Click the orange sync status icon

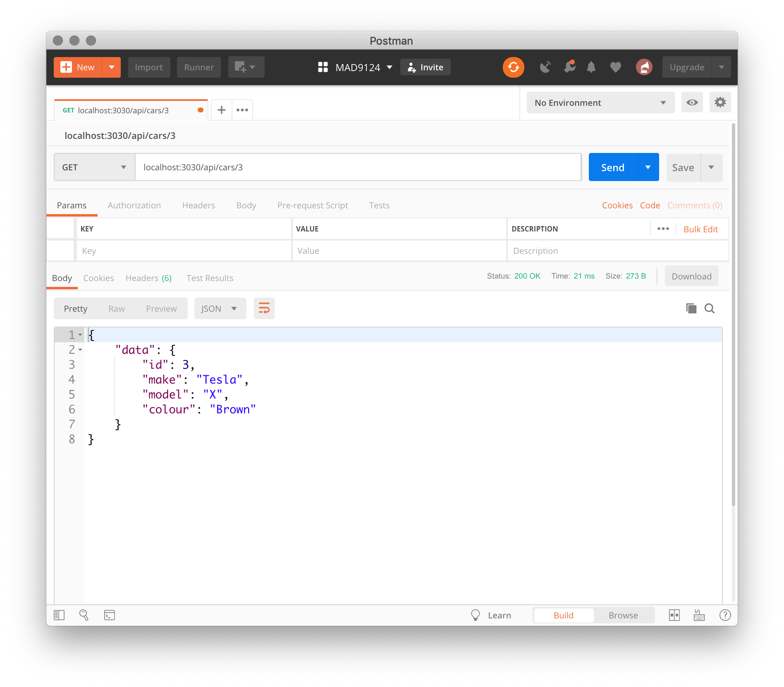point(513,67)
